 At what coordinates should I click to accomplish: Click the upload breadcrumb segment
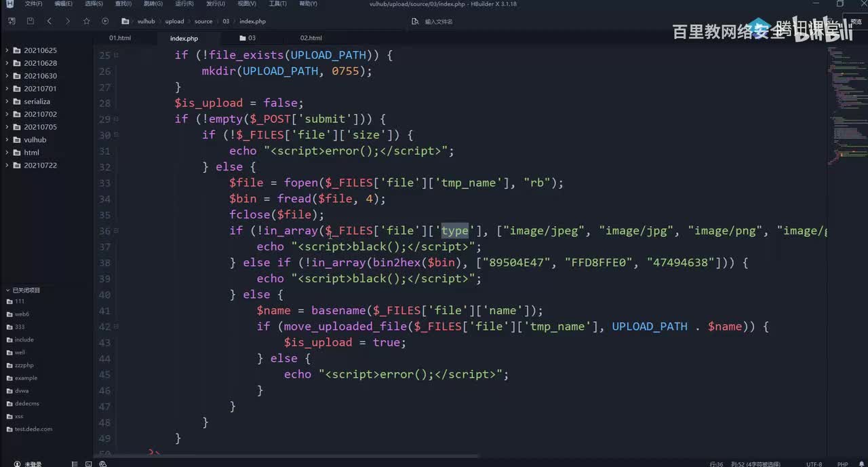(174, 22)
